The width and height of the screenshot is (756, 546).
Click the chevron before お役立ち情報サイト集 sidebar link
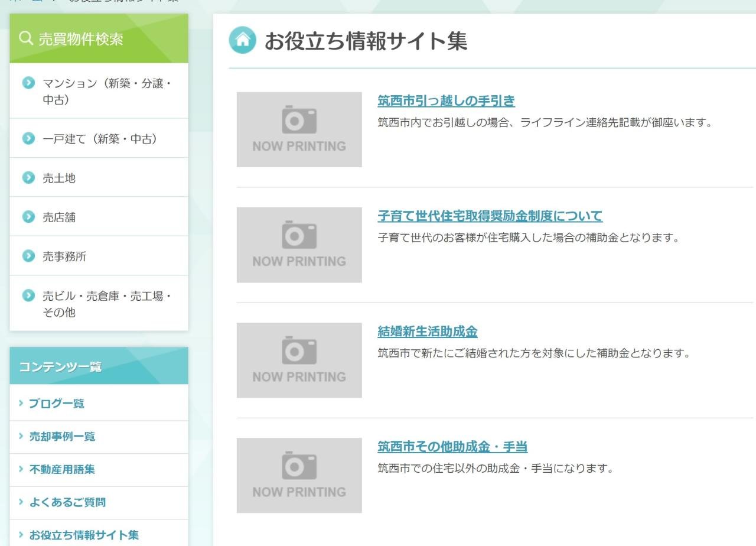click(21, 535)
